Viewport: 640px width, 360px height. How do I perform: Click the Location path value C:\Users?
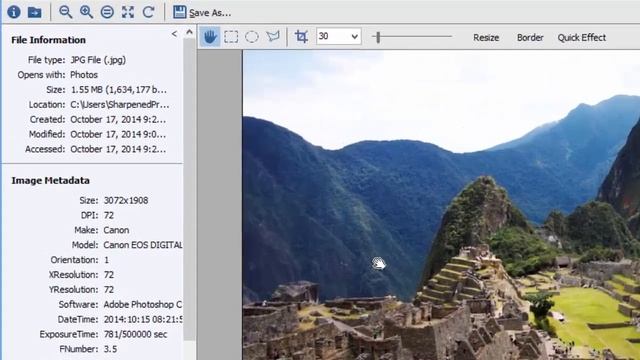point(120,105)
